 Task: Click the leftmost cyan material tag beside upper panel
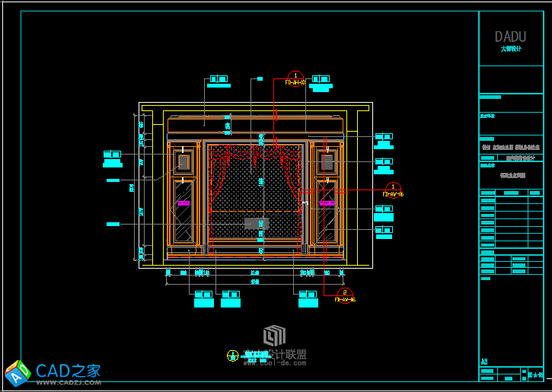click(x=112, y=158)
